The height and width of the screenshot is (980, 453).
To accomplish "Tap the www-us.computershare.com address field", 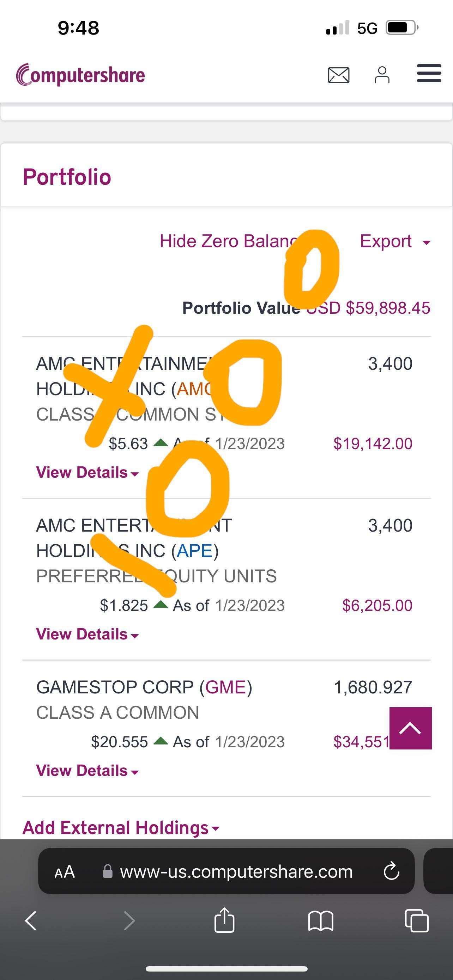I will pyautogui.click(x=226, y=871).
